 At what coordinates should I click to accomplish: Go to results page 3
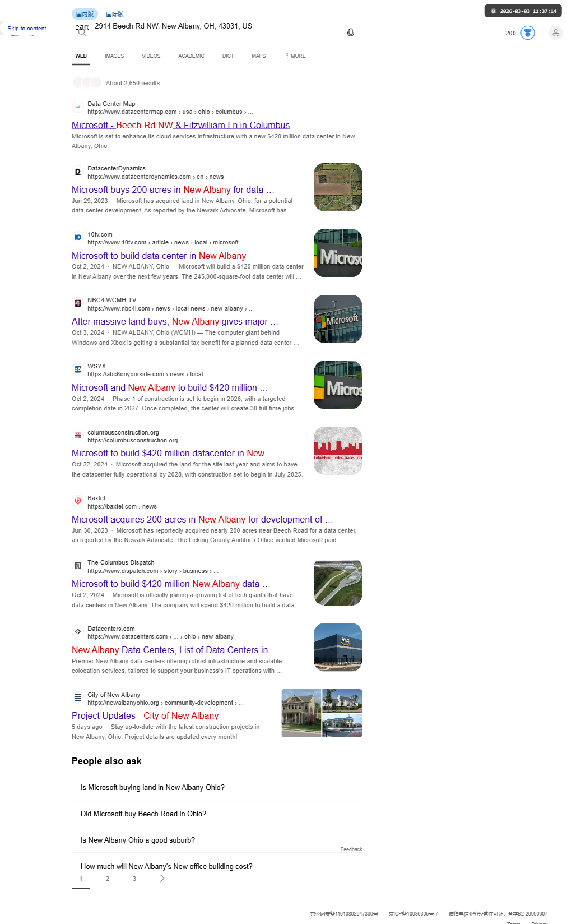point(134,879)
